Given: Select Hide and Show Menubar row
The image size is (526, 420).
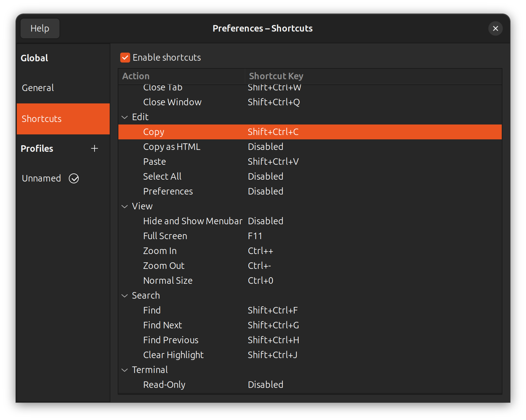Looking at the screenshot, I should 310,221.
